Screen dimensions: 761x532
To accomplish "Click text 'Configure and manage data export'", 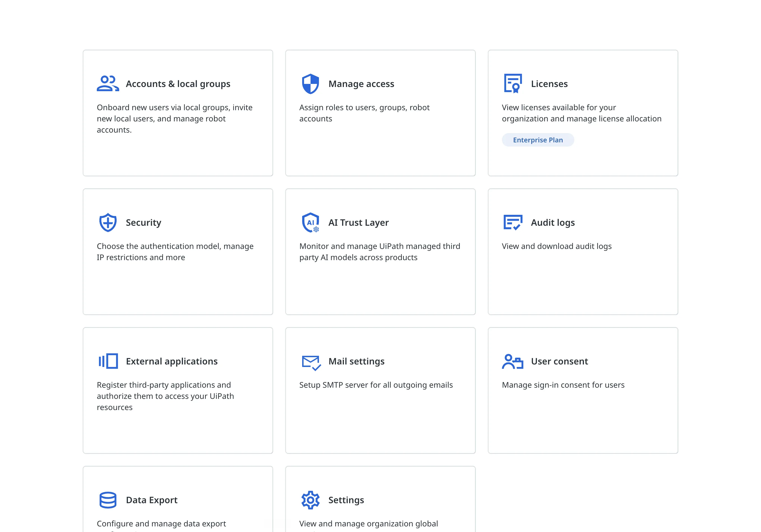I will [x=161, y=524].
